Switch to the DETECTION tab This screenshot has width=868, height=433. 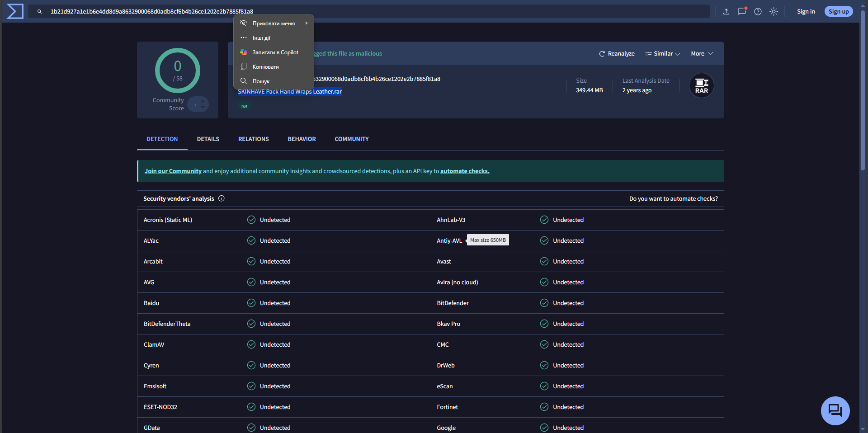162,139
